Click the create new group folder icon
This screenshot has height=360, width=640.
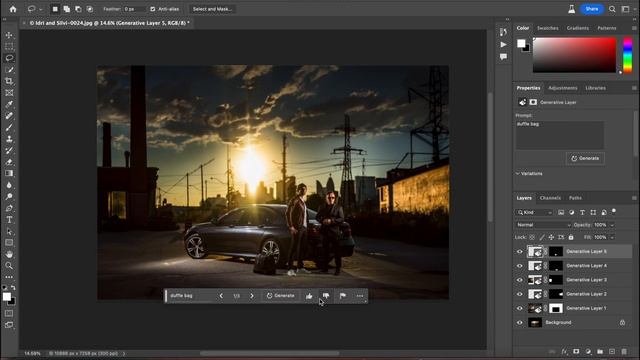tap(600, 351)
